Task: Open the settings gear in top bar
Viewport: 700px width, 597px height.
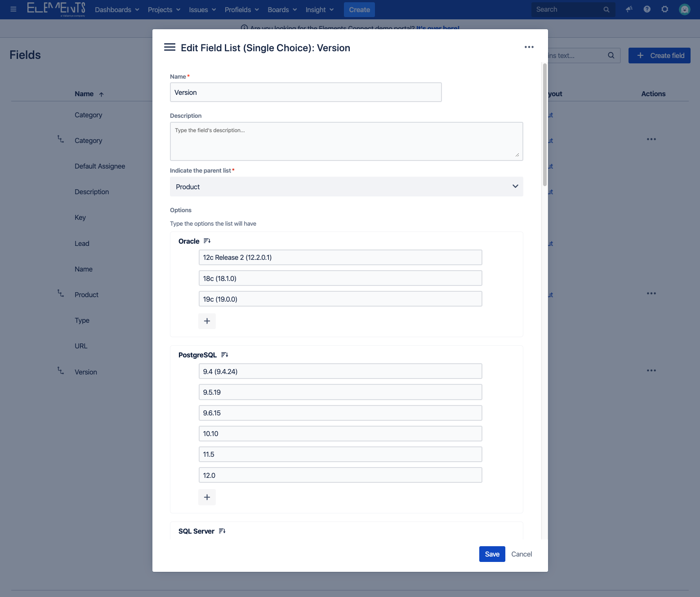Action: pos(664,9)
